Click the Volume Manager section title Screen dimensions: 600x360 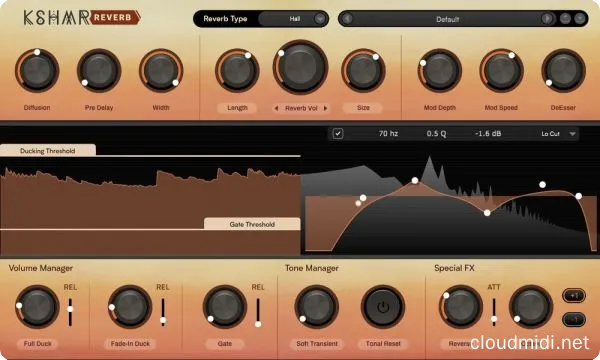coord(41,268)
